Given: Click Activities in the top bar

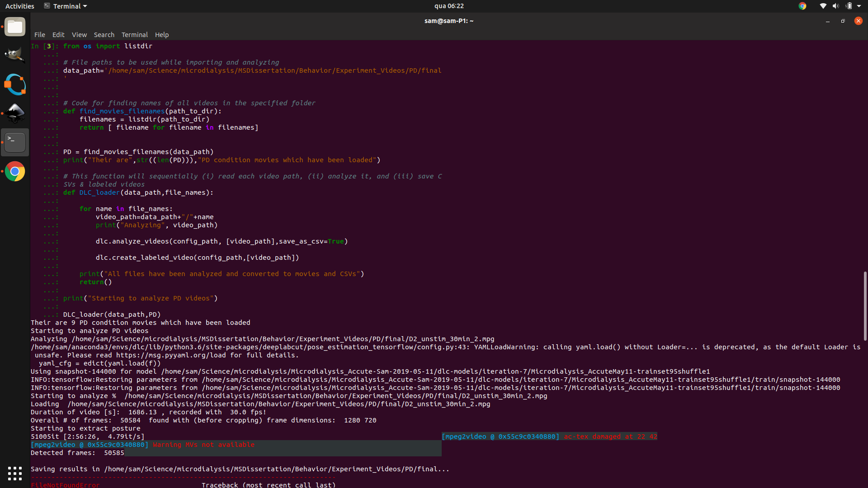Looking at the screenshot, I should click(x=20, y=6).
